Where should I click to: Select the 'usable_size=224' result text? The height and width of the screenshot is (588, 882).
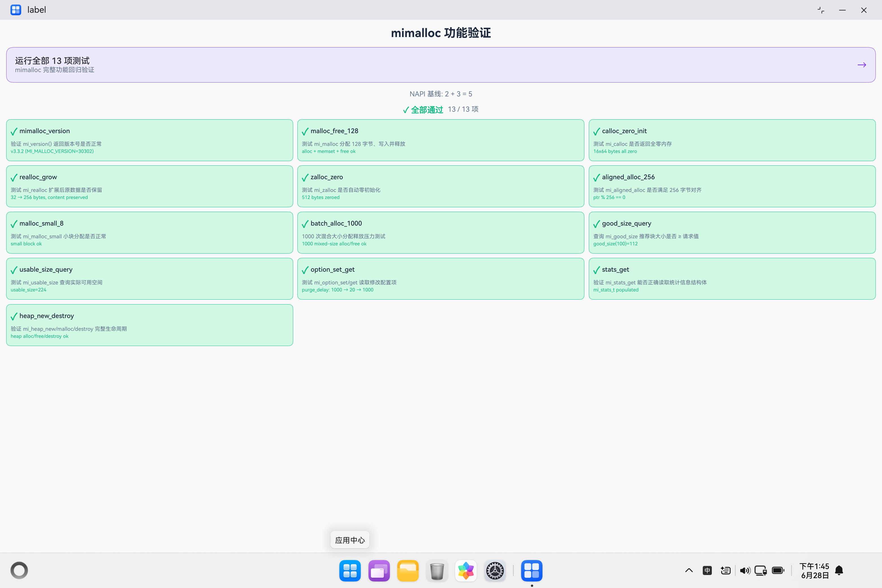pyautogui.click(x=29, y=290)
